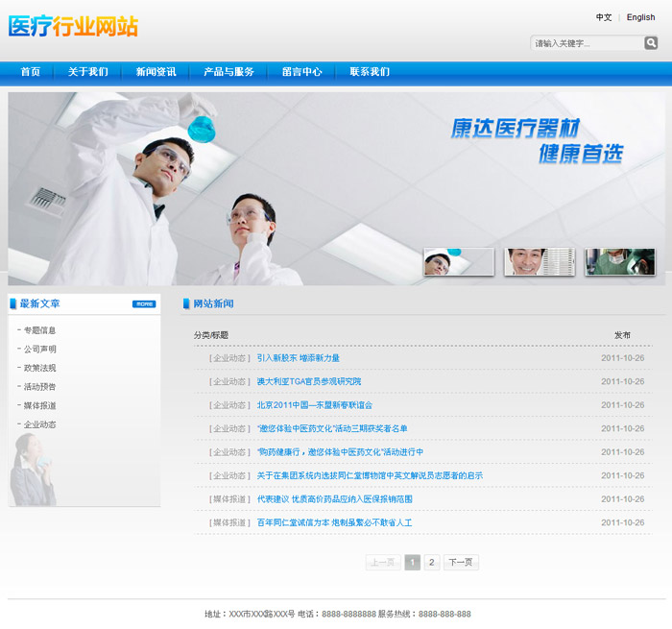Viewport: 672px width, 629px height.
Task: Open article about 活动三期获奖者名单
Action: tap(332, 428)
